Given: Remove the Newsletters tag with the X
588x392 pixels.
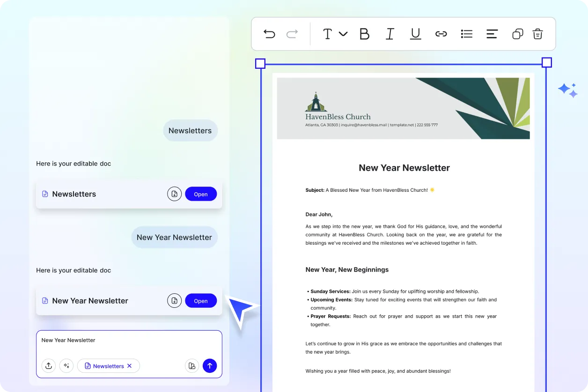Looking at the screenshot, I should (130, 366).
